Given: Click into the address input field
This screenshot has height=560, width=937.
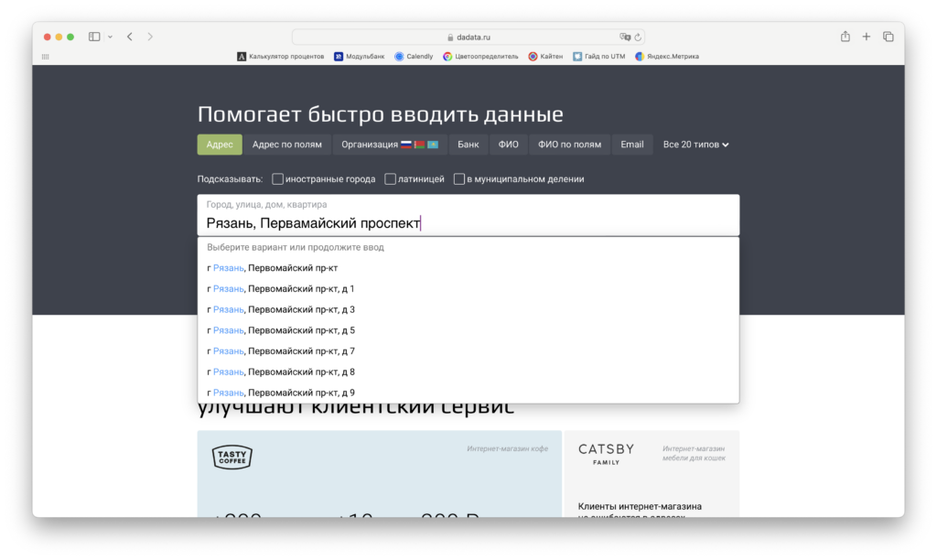Looking at the screenshot, I should [x=468, y=215].
